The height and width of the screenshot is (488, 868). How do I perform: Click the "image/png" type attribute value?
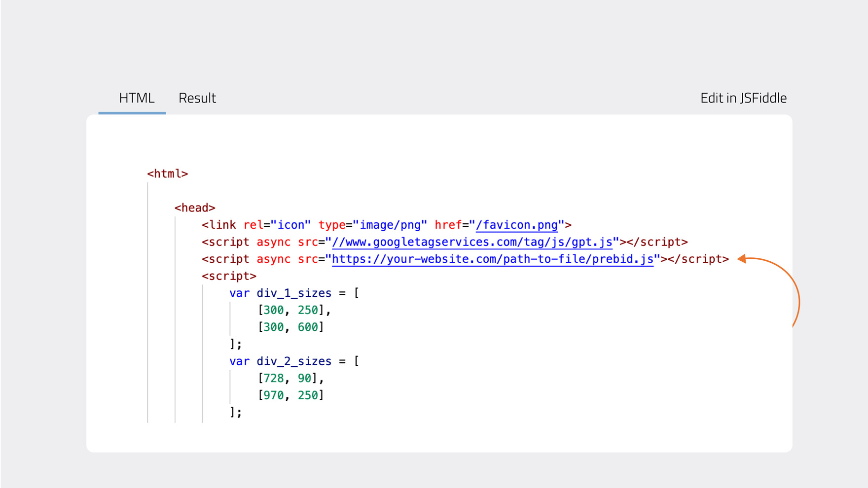(x=390, y=225)
